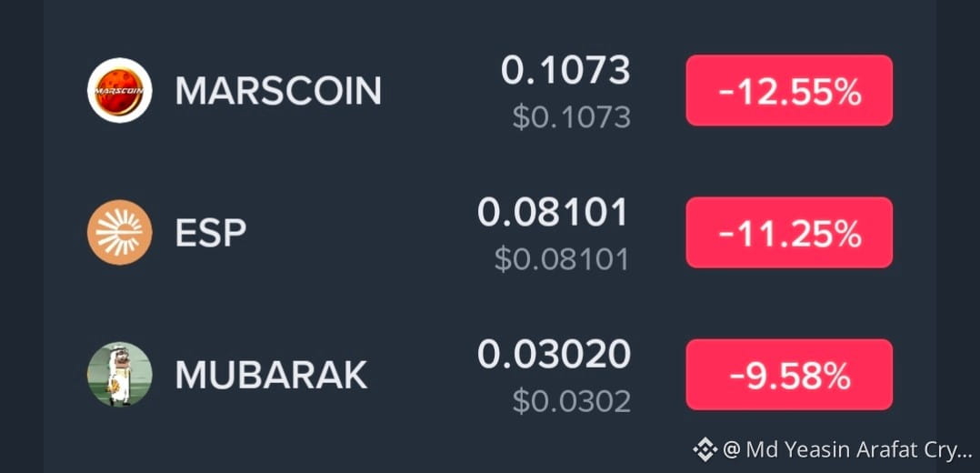Tap the -9.58% change badge

(x=789, y=375)
